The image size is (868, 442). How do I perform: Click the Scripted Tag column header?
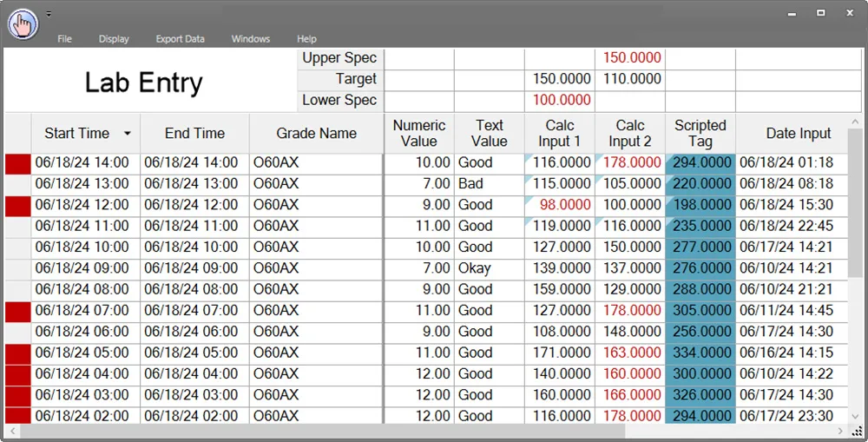pos(700,134)
